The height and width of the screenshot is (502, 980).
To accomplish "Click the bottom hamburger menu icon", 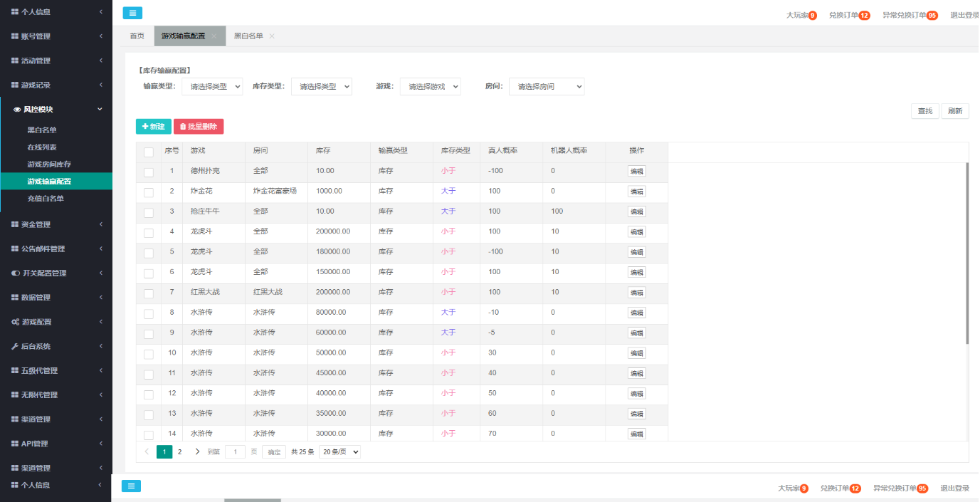I will pyautogui.click(x=132, y=486).
